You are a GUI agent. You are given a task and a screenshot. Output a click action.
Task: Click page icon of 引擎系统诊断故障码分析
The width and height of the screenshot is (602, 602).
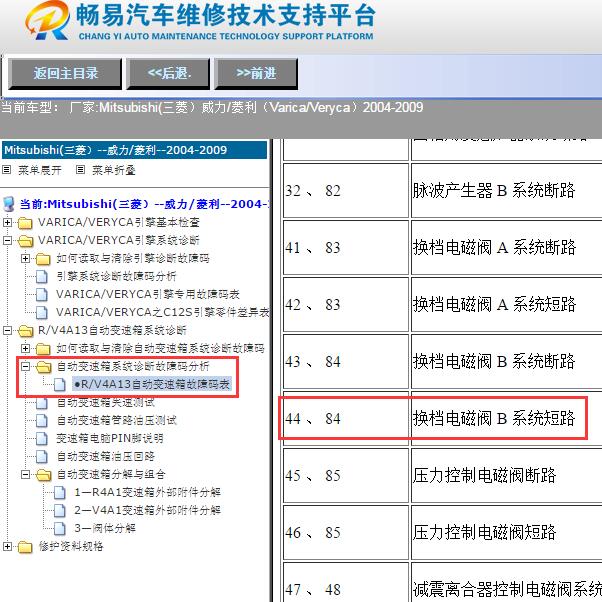[41, 276]
